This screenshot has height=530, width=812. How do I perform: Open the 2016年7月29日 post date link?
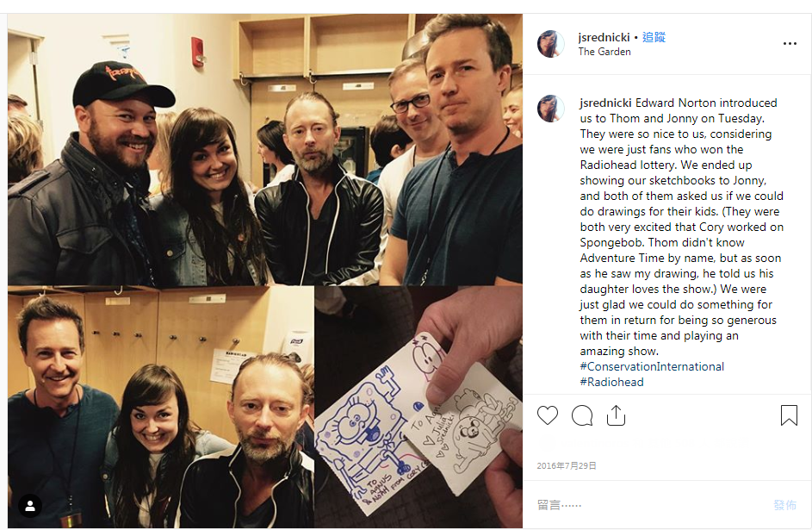tap(567, 465)
